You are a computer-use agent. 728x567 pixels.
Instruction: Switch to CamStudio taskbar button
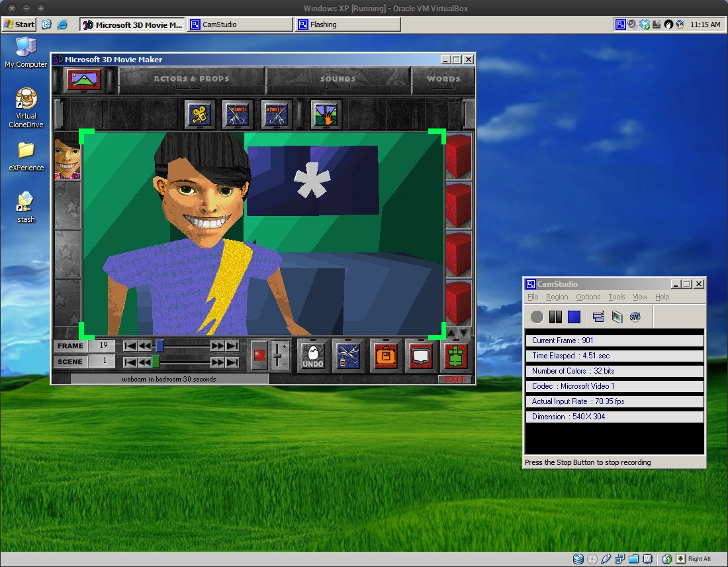pos(240,25)
